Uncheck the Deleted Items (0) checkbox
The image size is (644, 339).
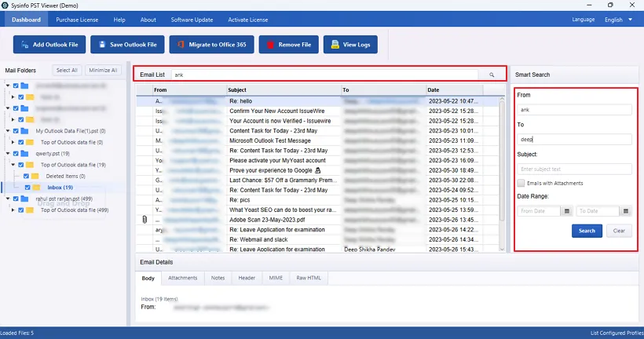click(26, 176)
